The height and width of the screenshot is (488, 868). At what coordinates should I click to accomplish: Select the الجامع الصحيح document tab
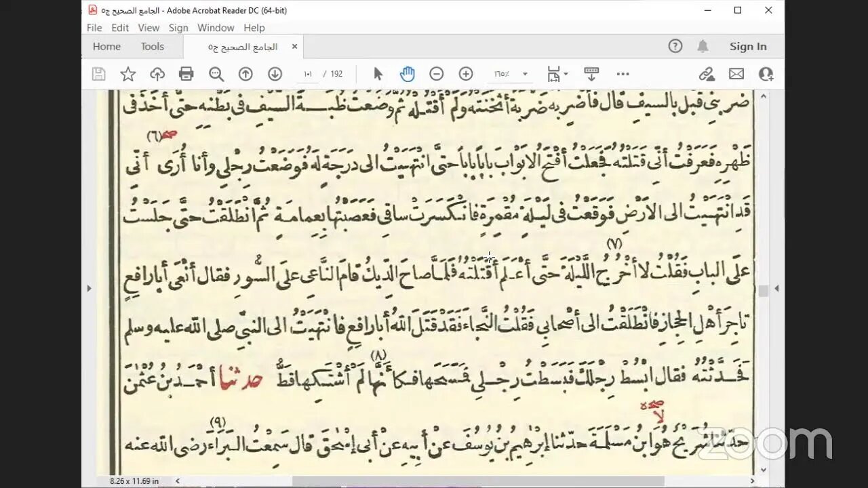(243, 47)
